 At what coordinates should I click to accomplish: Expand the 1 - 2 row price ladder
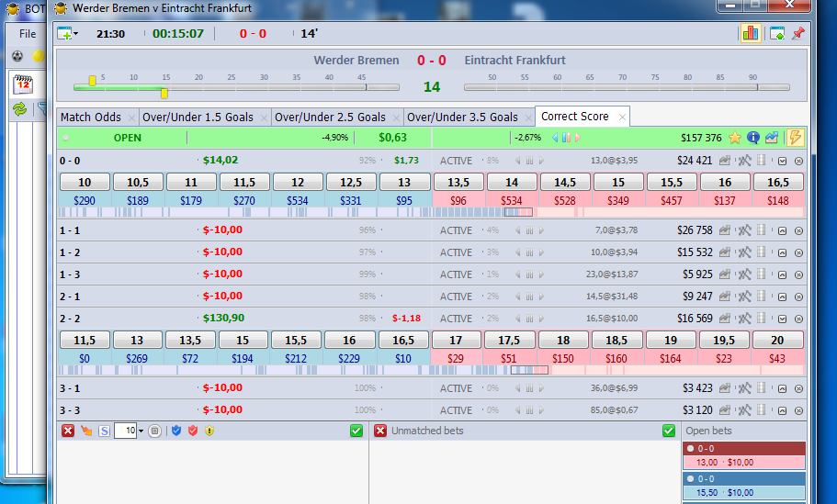click(782, 252)
